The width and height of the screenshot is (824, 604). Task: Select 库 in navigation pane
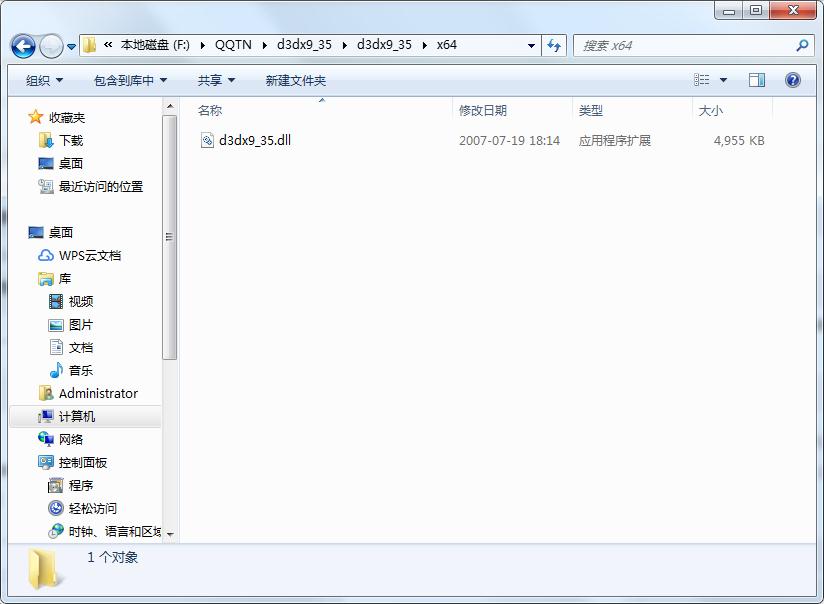click(65, 279)
